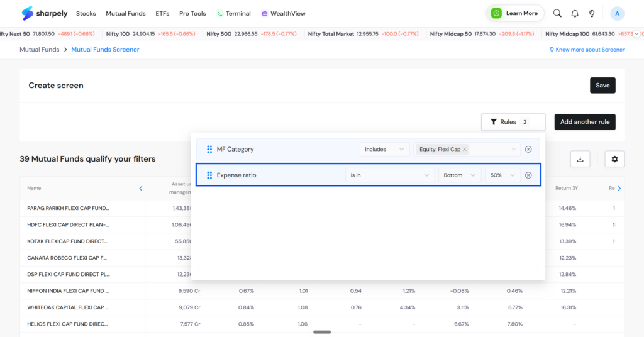This screenshot has height=337, width=644.
Task: Remove the MF Category rule
Action: click(528, 150)
